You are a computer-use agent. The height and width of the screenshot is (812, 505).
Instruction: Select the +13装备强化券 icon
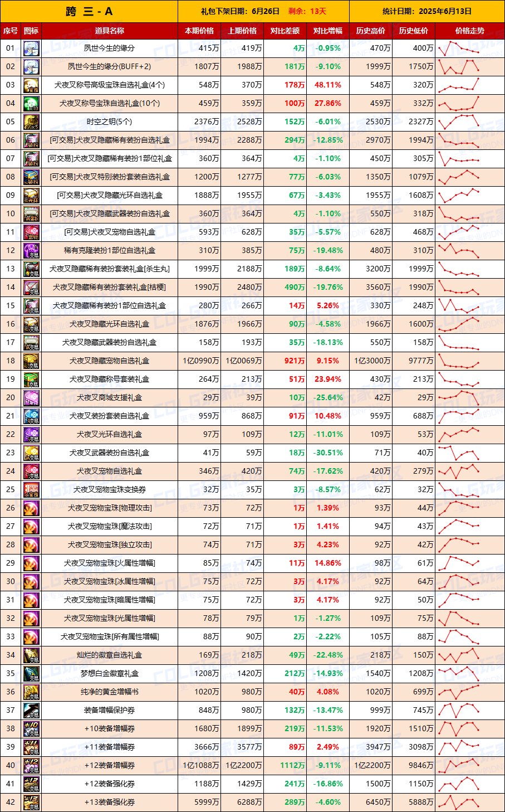coord(31,803)
